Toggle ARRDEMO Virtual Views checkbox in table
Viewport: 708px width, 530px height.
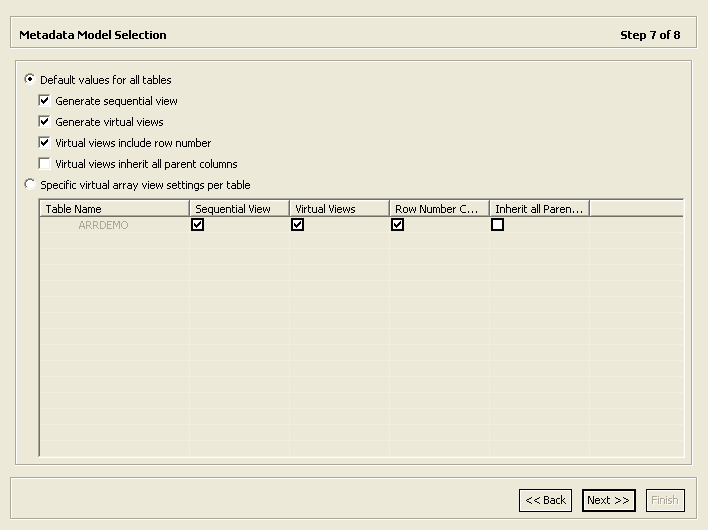point(298,225)
